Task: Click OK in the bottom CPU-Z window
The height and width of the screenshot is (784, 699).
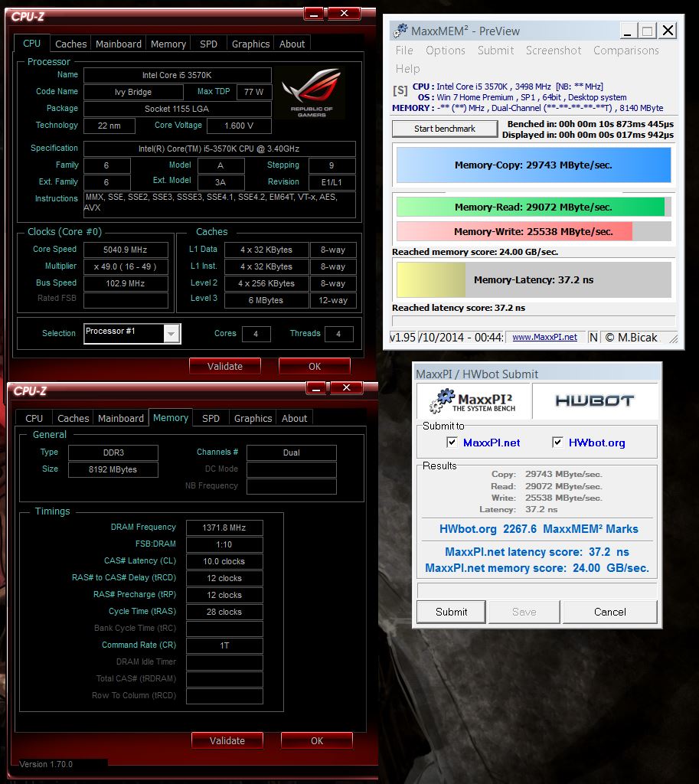Action: tap(317, 740)
